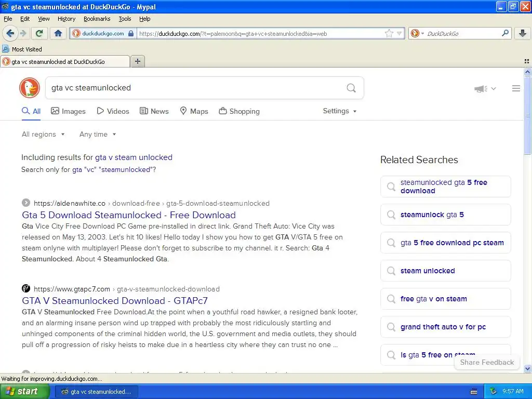Open a new tab with the plus button
The height and width of the screenshot is (399, 532).
137,61
